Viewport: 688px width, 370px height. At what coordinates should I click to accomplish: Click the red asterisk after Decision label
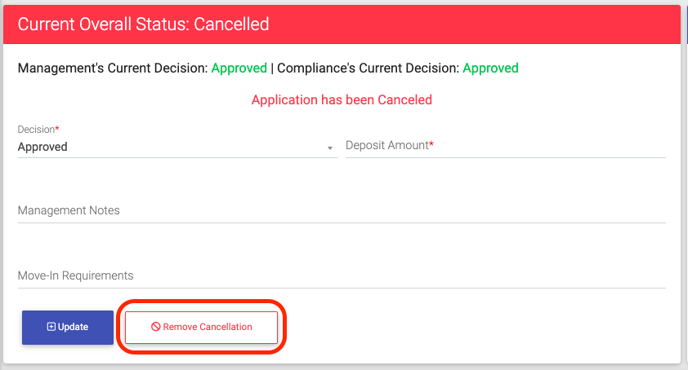tap(57, 128)
